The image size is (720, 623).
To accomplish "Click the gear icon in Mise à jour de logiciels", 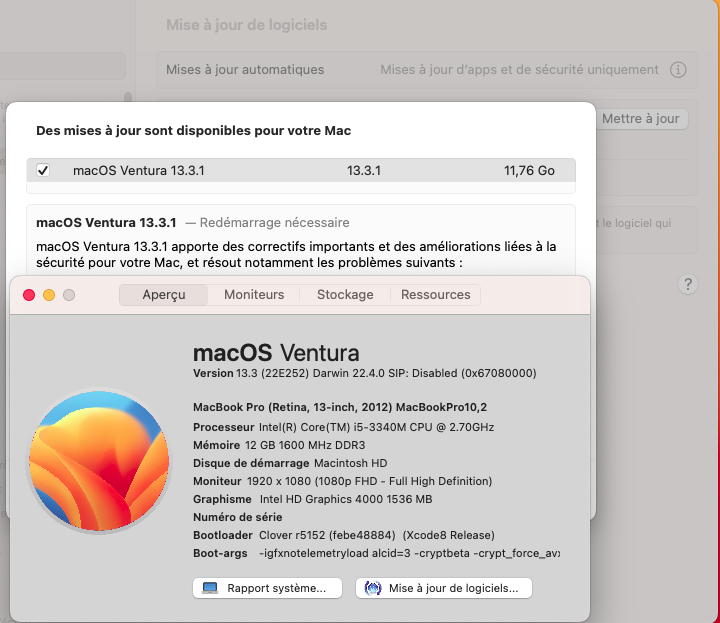I will point(372,588).
